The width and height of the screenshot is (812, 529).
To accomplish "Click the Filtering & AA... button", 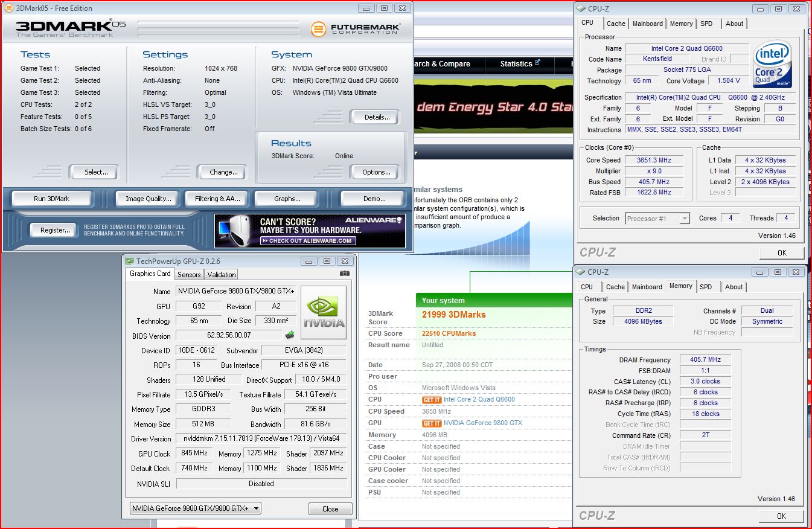I will pos(217,199).
